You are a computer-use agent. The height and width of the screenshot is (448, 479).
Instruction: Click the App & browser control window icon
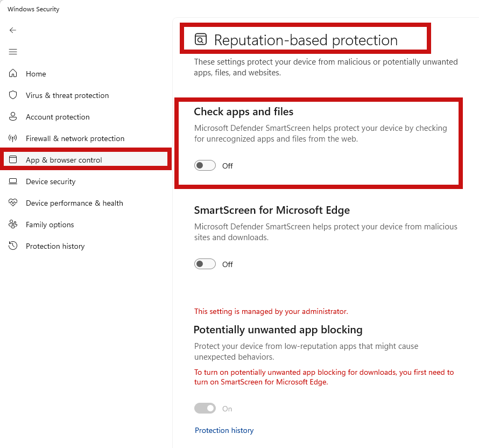point(13,160)
